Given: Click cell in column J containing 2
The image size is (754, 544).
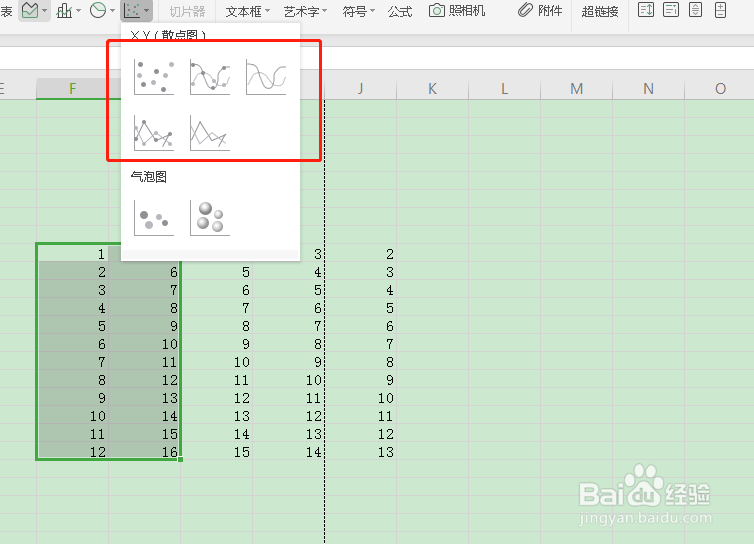Looking at the screenshot, I should (x=361, y=253).
